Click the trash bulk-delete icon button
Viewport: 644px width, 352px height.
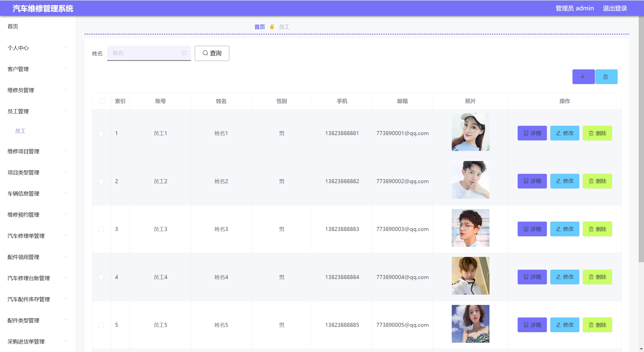click(606, 77)
